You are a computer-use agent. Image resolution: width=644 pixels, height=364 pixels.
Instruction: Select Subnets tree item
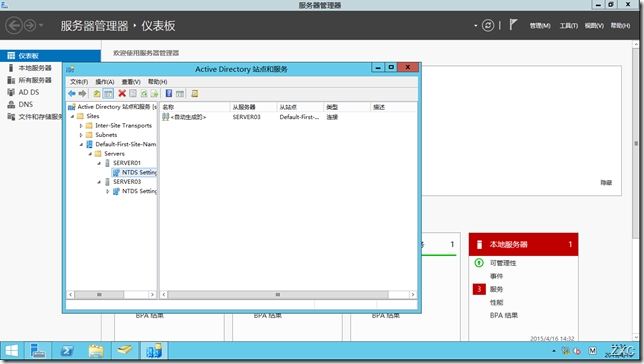coord(106,135)
